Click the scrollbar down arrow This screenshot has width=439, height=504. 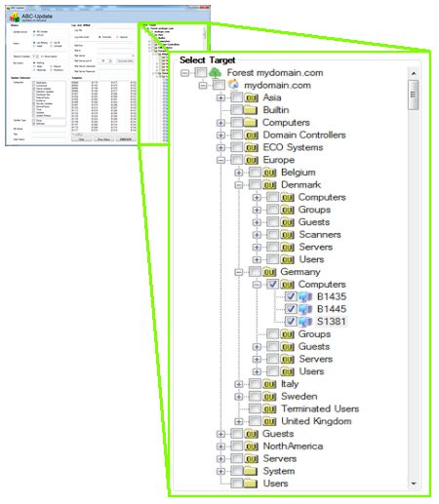click(x=414, y=484)
